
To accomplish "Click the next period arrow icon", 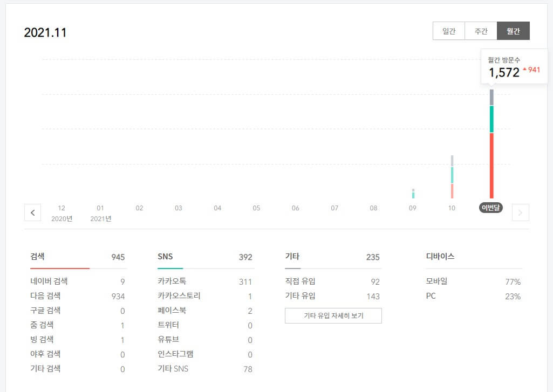I will (x=520, y=212).
